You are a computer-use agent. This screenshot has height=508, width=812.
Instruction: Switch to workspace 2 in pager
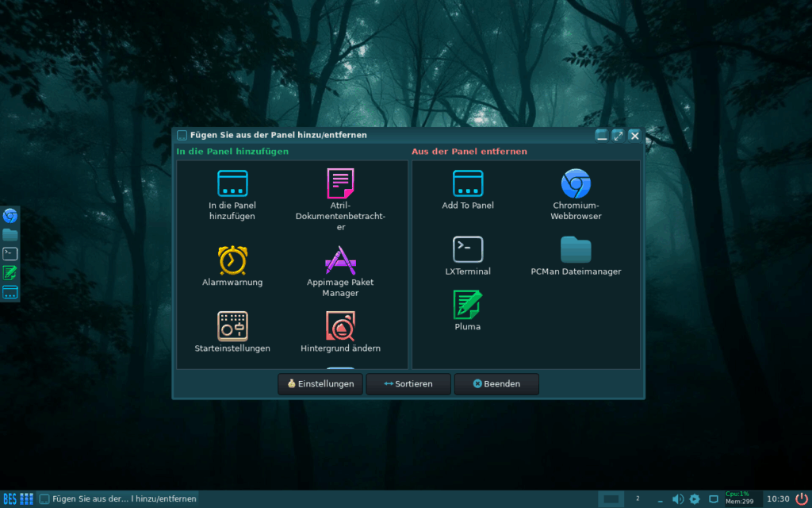click(638, 498)
